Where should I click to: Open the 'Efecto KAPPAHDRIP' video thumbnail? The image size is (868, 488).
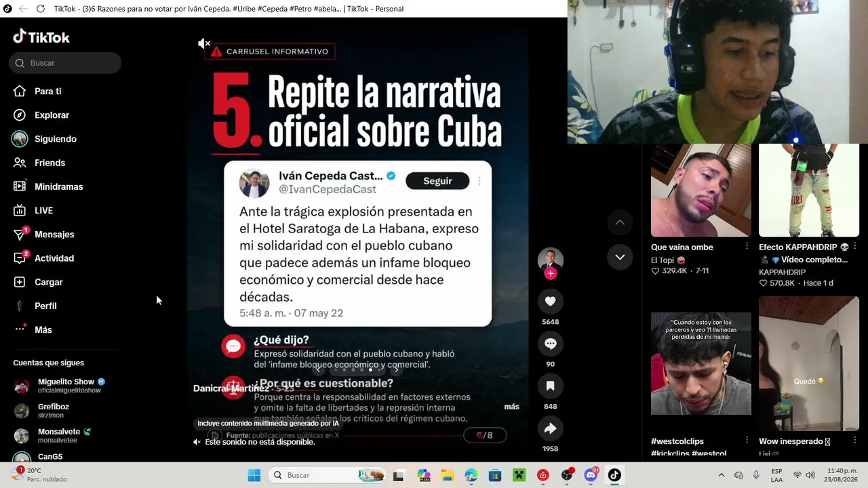pyautogui.click(x=809, y=190)
